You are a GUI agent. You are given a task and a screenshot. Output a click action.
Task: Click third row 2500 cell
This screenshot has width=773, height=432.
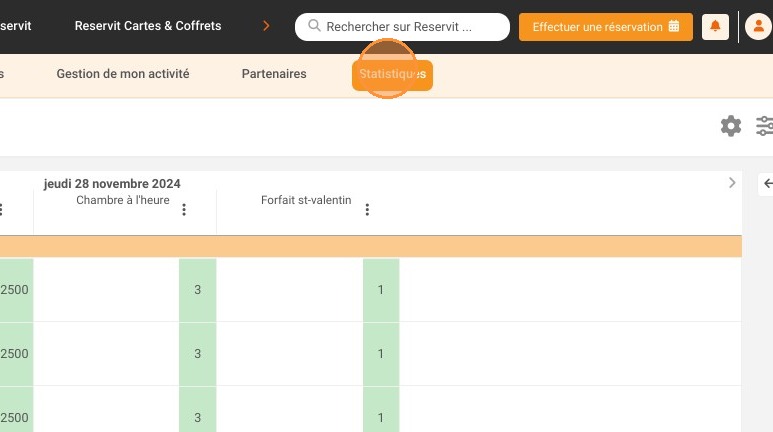click(16, 409)
